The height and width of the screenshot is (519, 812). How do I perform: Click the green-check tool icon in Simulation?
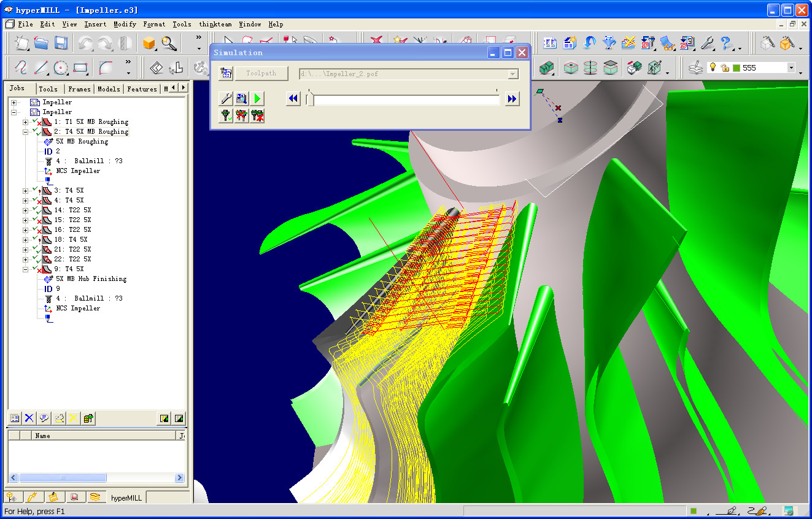(226, 115)
